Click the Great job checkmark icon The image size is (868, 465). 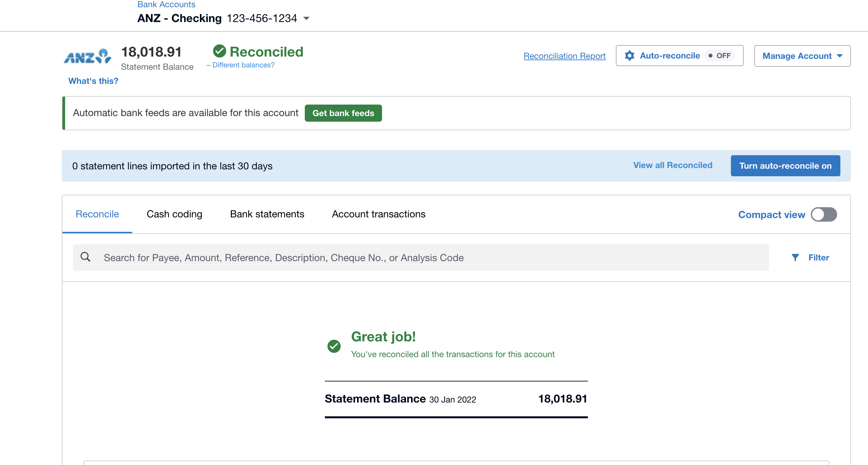(334, 346)
